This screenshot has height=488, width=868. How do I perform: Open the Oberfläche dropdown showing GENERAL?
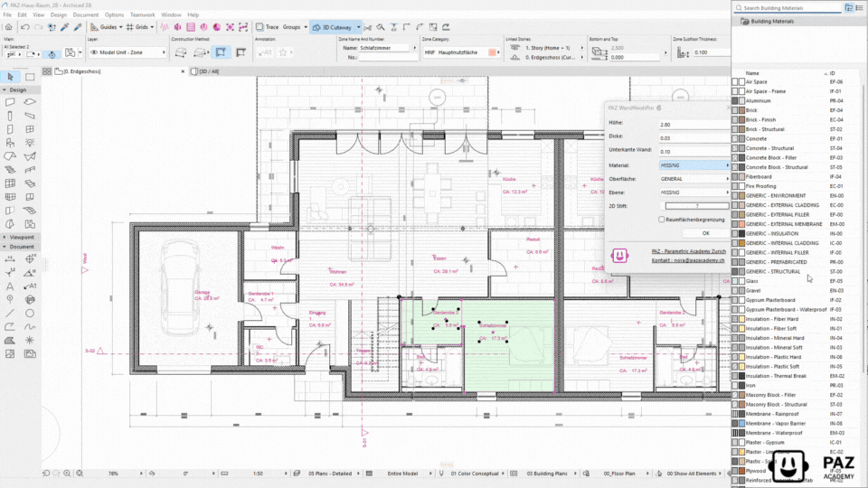(x=694, y=179)
